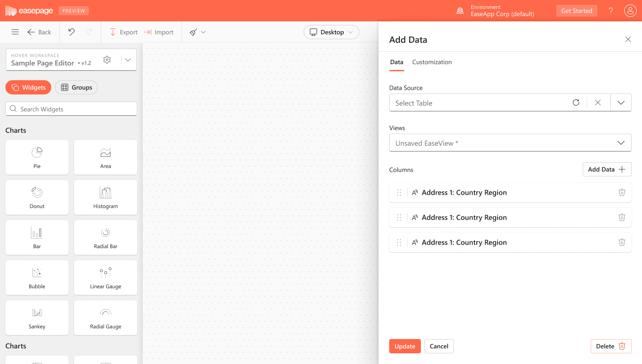Switch to the Widgets tab
This screenshot has height=364, width=642.
tap(29, 87)
